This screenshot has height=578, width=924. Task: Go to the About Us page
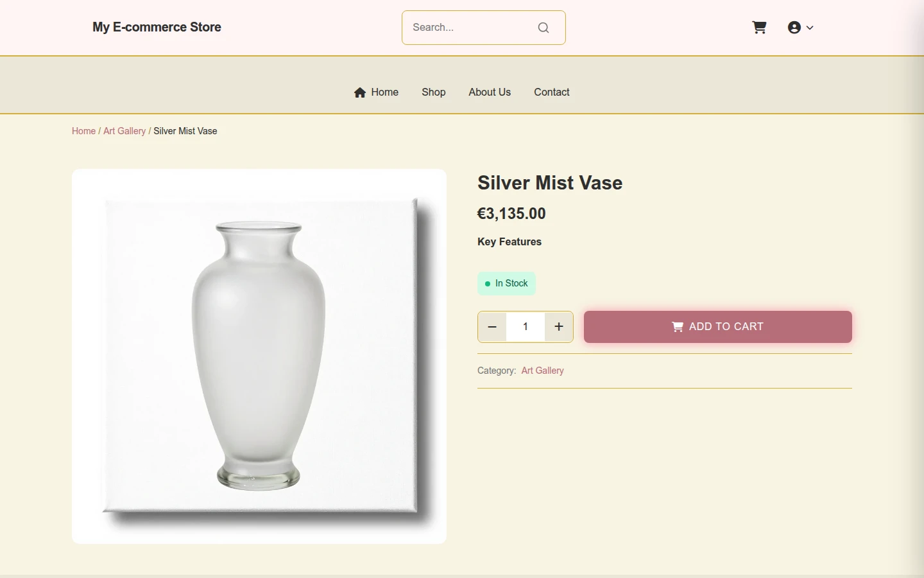click(x=490, y=92)
